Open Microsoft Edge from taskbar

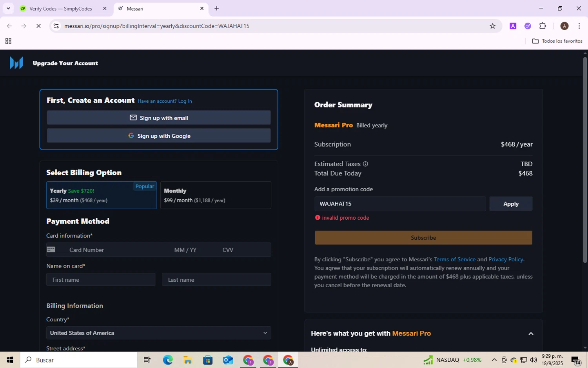pos(168,360)
